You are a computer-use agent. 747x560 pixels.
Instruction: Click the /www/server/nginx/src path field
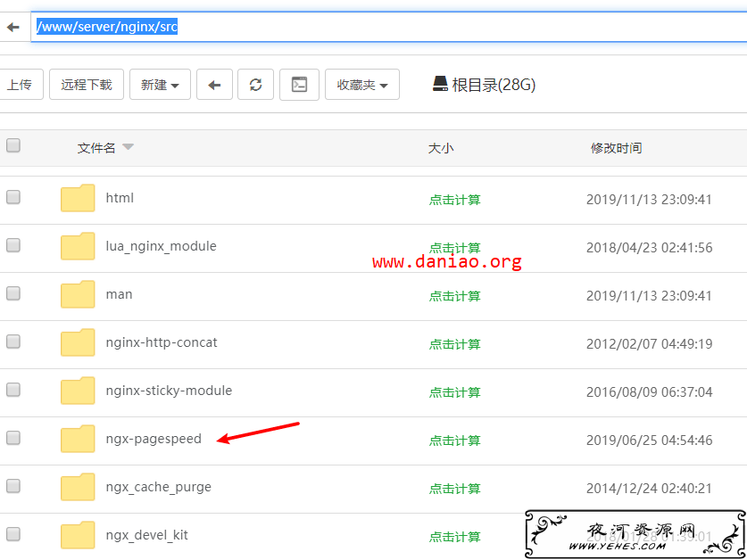(x=389, y=27)
